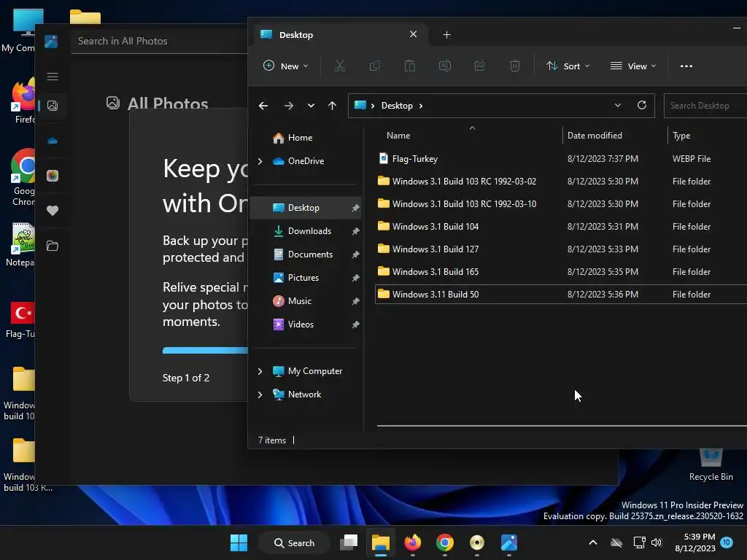Image resolution: width=747 pixels, height=560 pixels.
Task: Close the Desktop tab
Action: pos(413,34)
